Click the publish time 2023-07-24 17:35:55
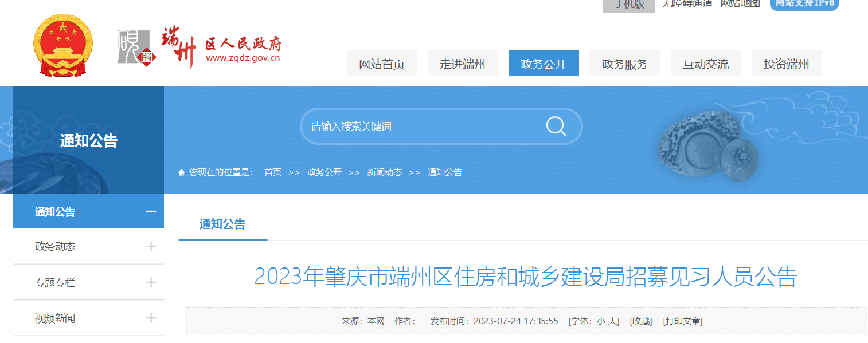The width and height of the screenshot is (868, 343). click(x=516, y=321)
